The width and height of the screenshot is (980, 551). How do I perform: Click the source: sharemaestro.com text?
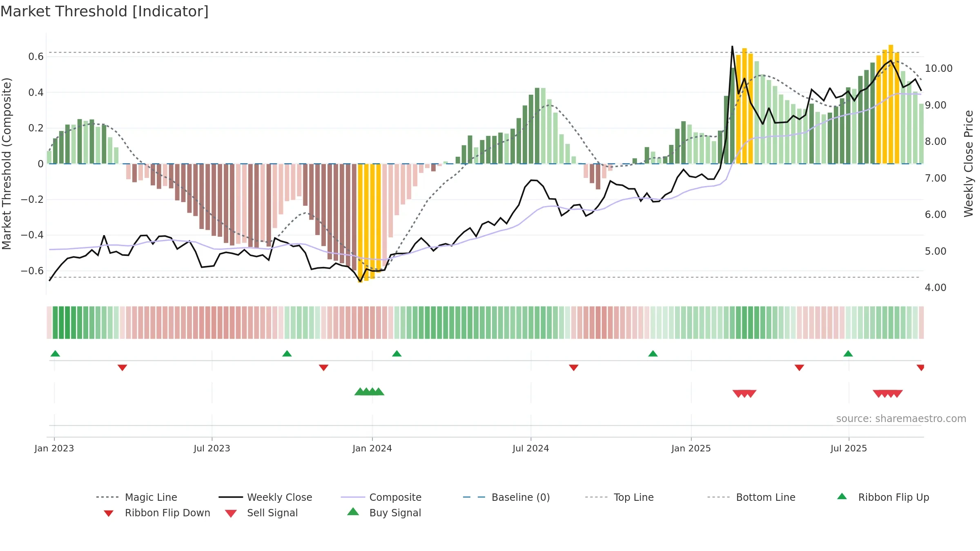901,419
